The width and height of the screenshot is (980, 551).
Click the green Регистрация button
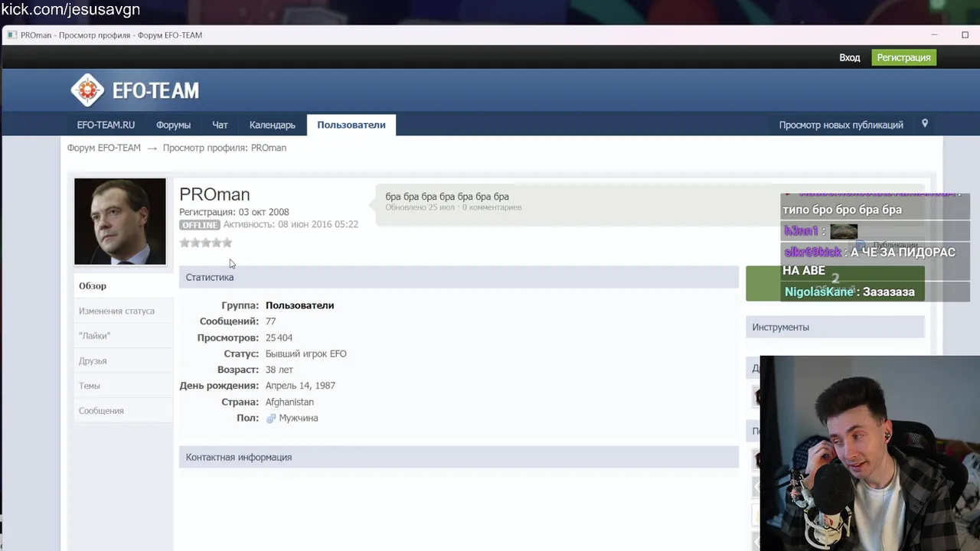point(903,57)
